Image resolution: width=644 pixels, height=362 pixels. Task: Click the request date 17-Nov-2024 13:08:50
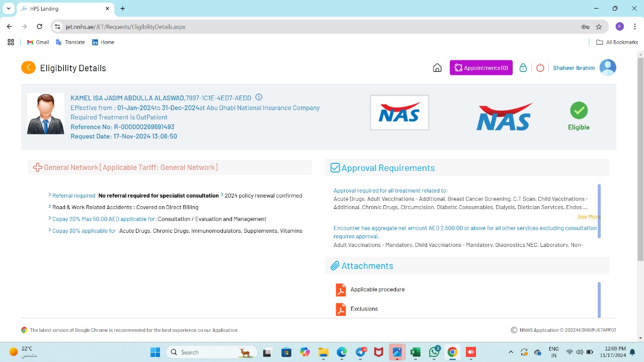(145, 136)
